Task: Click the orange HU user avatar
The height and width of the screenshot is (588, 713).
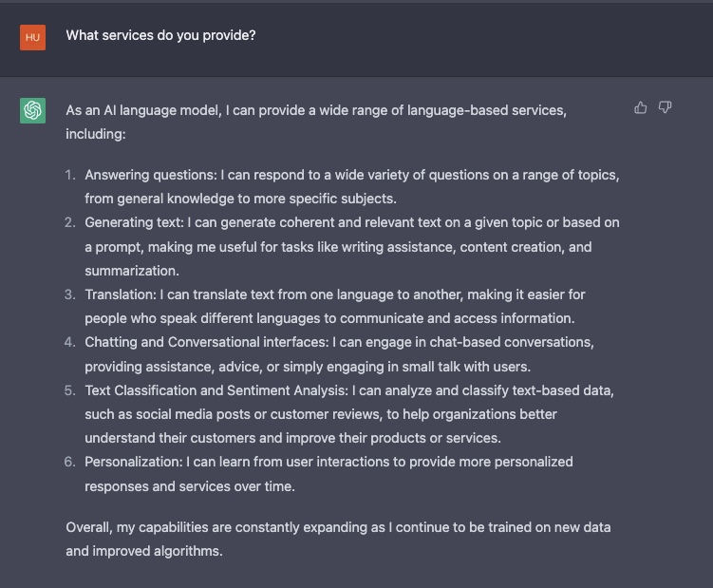Action: coord(32,37)
